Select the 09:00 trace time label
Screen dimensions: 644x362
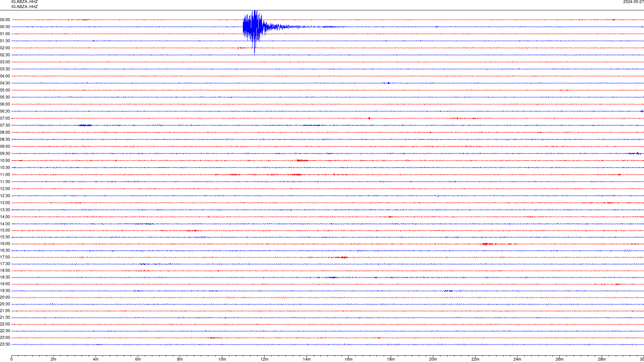click(5, 146)
